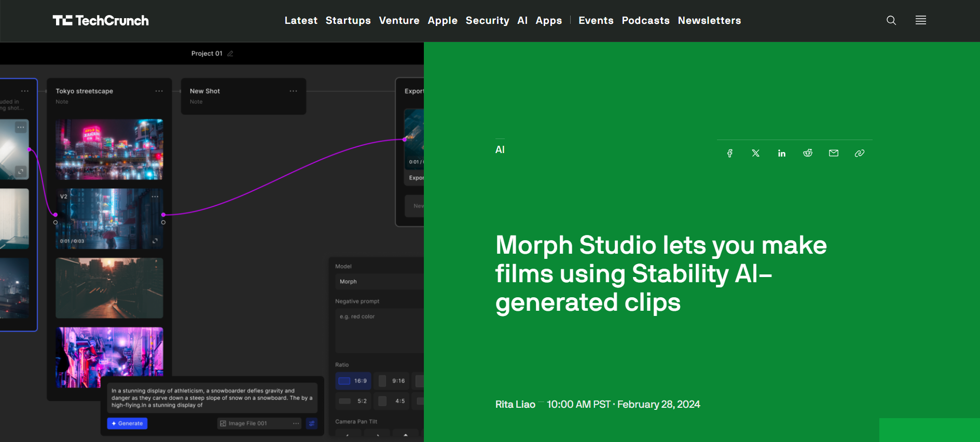Select the 5:2 ratio option
Screen dimensions: 980x442
[353, 401]
